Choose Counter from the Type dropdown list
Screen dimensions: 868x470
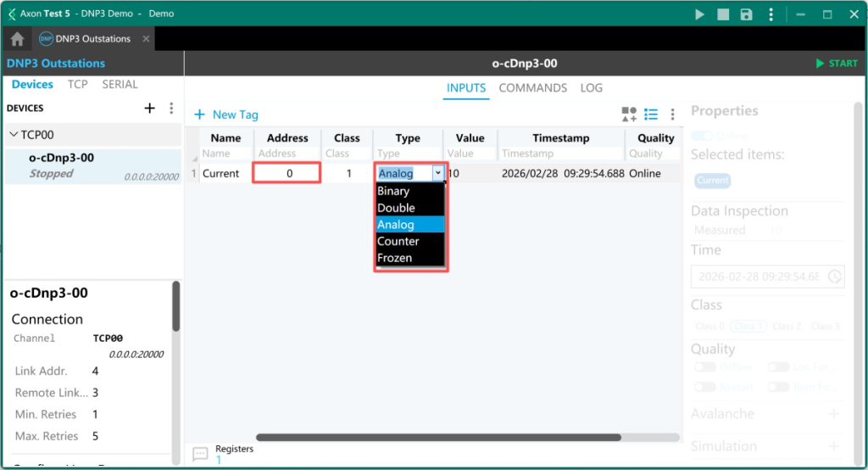(x=398, y=241)
